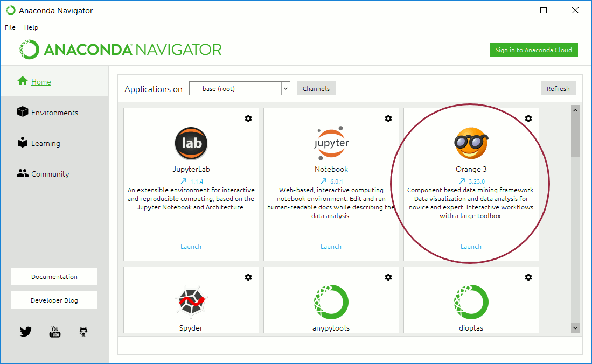Click the JupyterLab application icon
592x364 pixels.
click(x=191, y=143)
